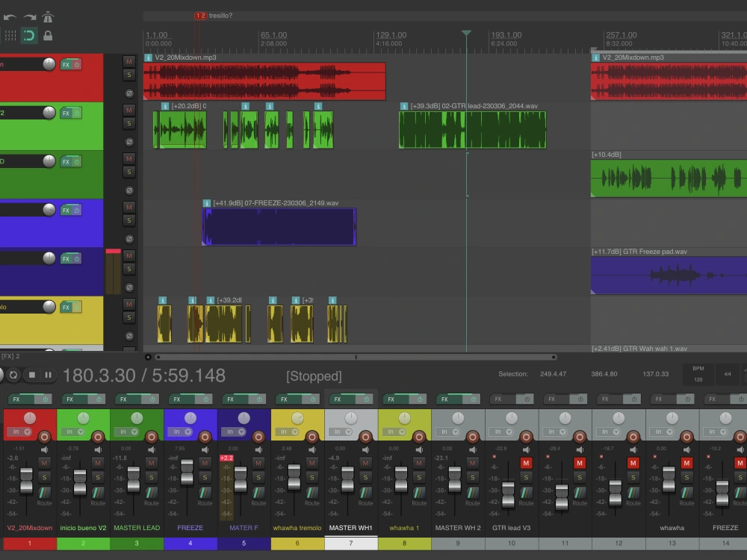Bypass FX power above mixer channel 4 FREEZE

206,399
